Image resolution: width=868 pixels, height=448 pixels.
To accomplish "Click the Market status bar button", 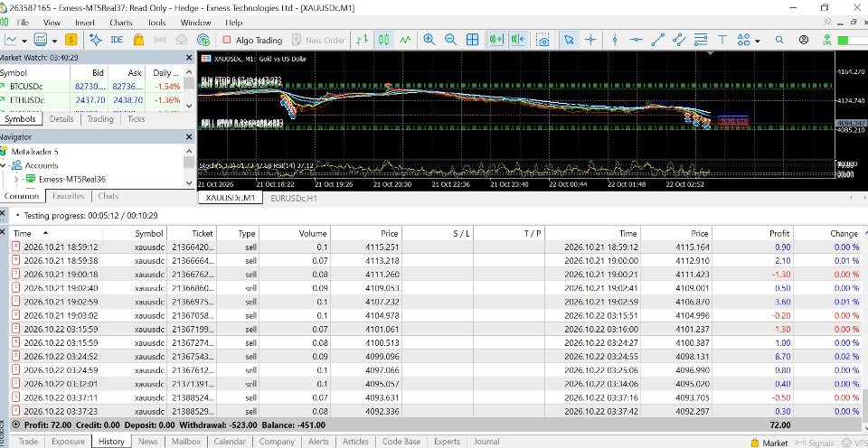I will point(769,443).
